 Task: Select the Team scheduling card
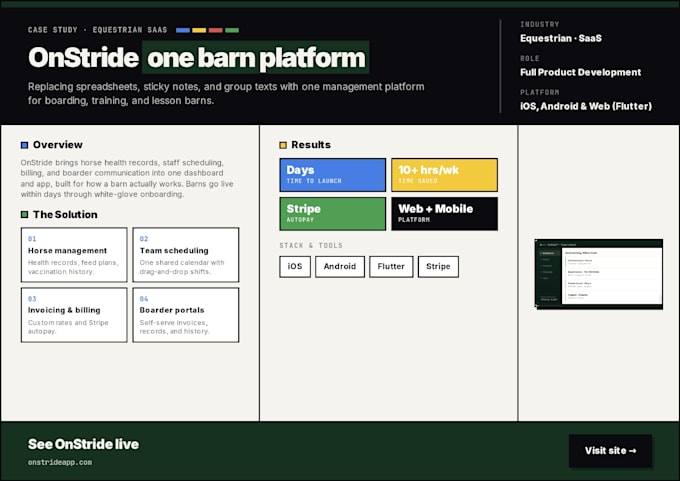[x=186, y=255]
